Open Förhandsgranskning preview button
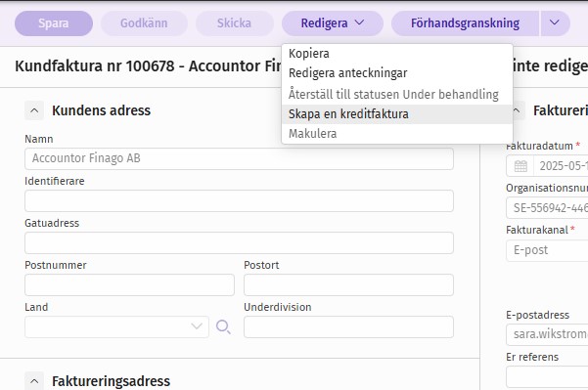The height and width of the screenshot is (390, 588). pyautogui.click(x=465, y=23)
